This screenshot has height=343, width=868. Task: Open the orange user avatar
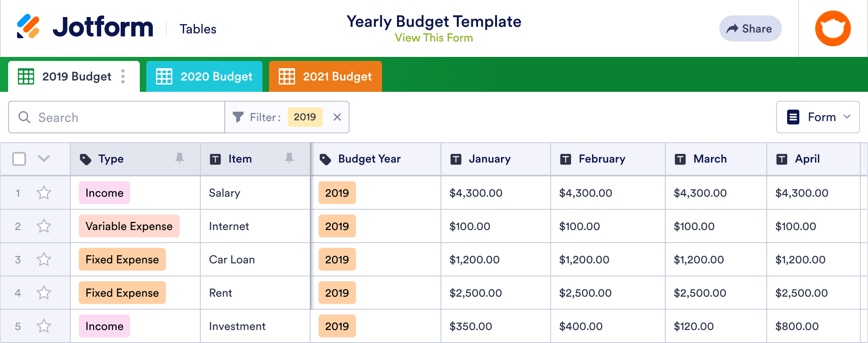[833, 28]
